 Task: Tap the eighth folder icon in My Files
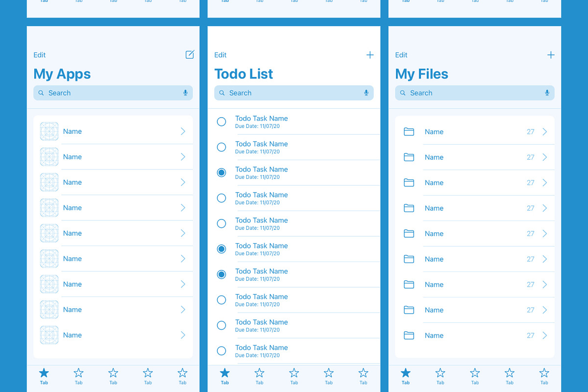[409, 310]
